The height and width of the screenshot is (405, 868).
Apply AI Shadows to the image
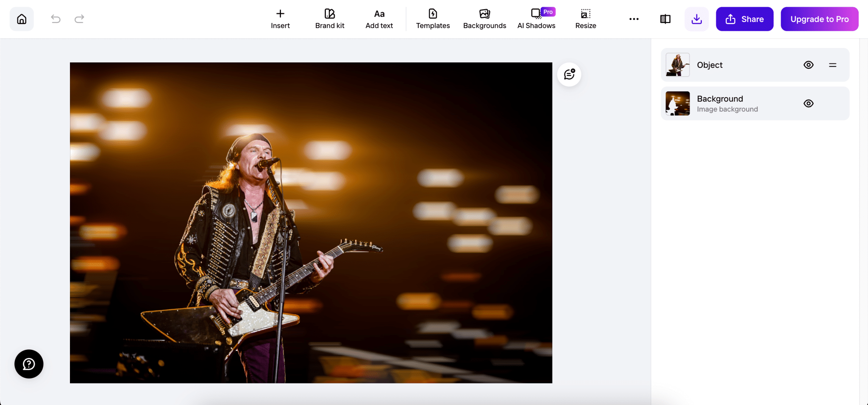point(536,19)
